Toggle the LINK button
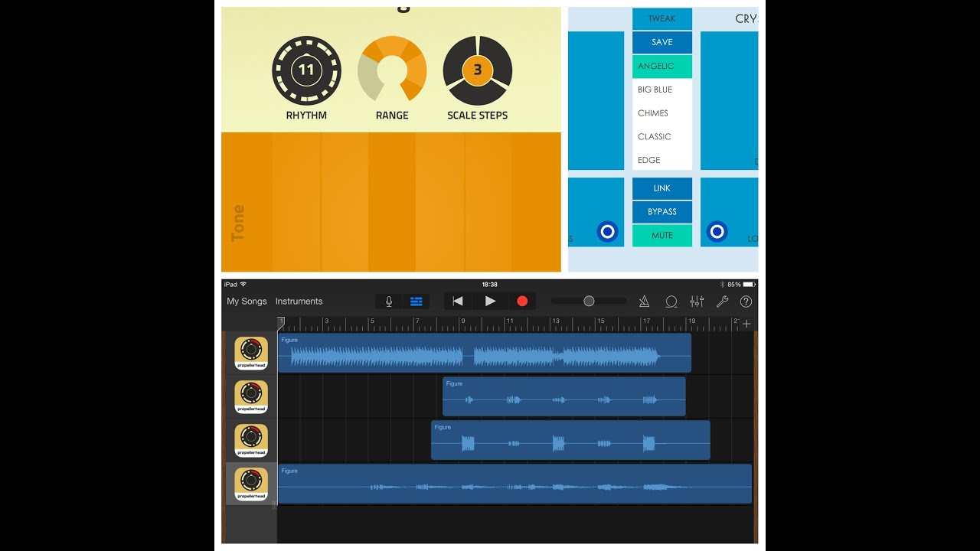Viewport: 980px width, 551px height. (x=662, y=188)
